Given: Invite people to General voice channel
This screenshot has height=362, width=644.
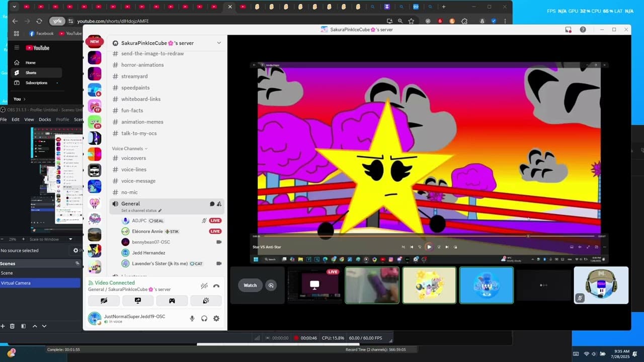Looking at the screenshot, I should click(219, 204).
